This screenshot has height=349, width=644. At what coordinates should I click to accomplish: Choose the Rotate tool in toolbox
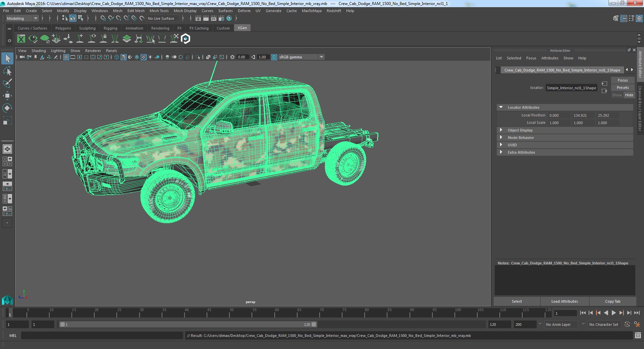coord(7,108)
